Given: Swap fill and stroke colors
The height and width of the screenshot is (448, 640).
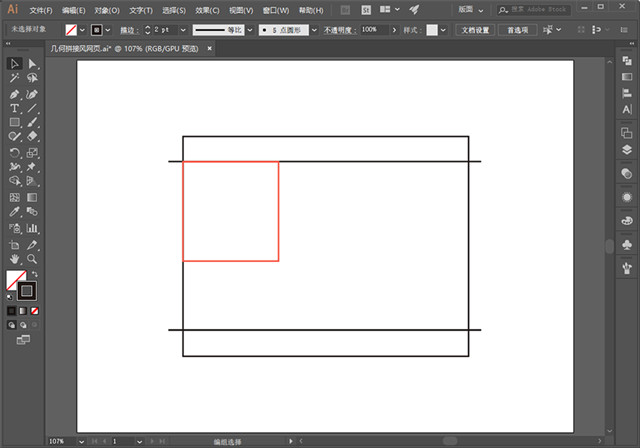Looking at the screenshot, I should [x=35, y=274].
